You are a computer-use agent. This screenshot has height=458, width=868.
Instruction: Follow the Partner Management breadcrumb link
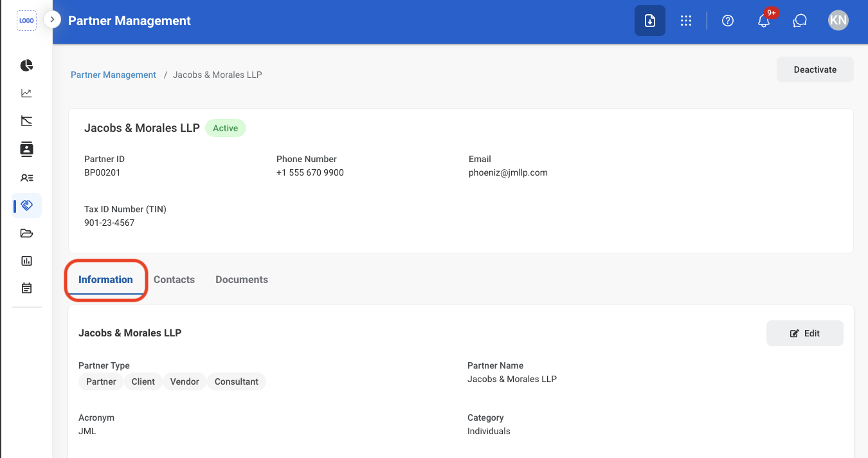(x=113, y=75)
